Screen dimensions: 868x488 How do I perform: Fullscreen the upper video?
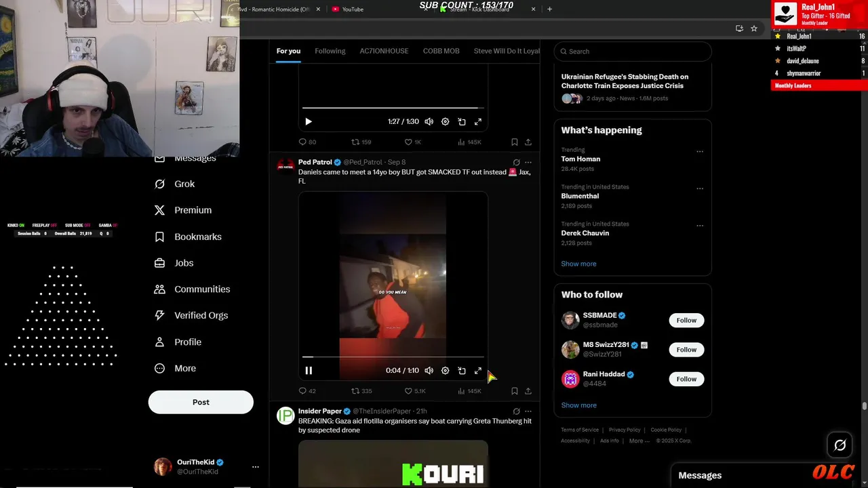pos(478,122)
